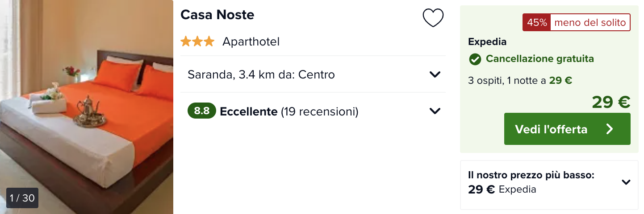Save Casa Noste with the heart icon

click(x=433, y=18)
